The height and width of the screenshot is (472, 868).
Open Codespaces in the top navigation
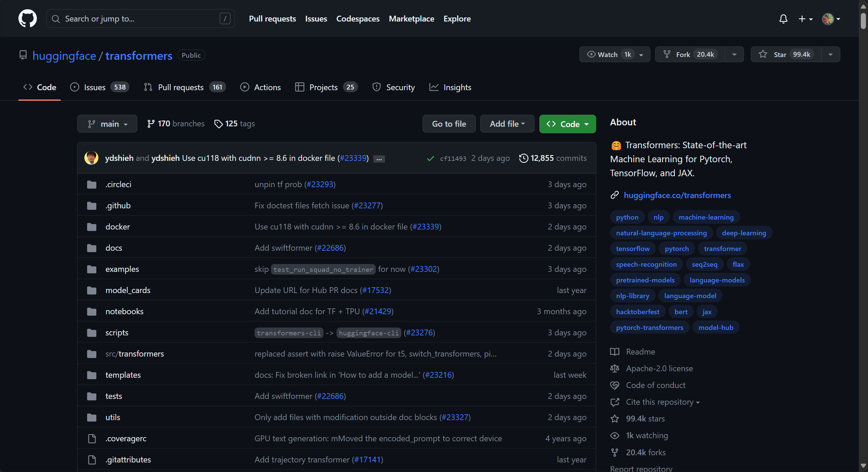click(358, 19)
